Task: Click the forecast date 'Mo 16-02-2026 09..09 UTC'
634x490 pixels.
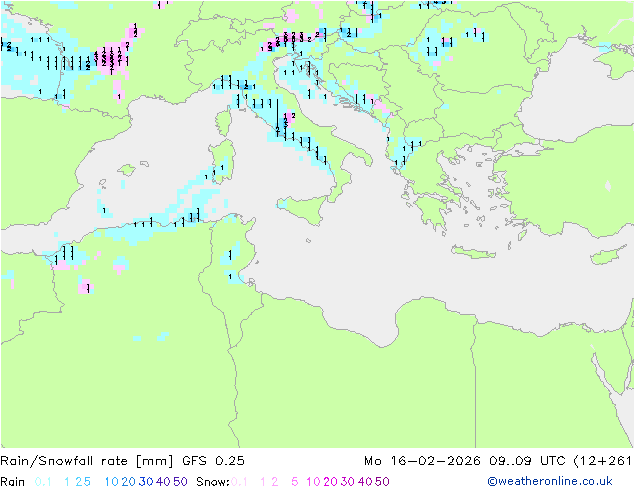Action: [466, 461]
